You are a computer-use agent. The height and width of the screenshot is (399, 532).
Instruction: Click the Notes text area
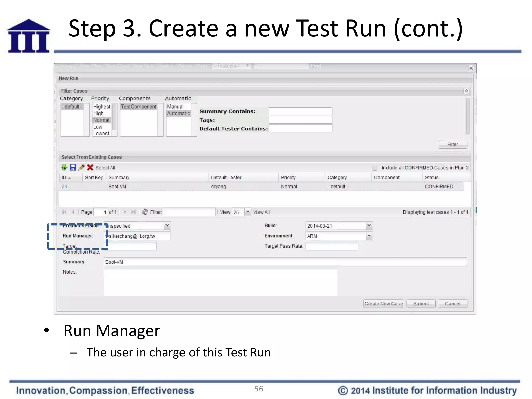point(221,282)
